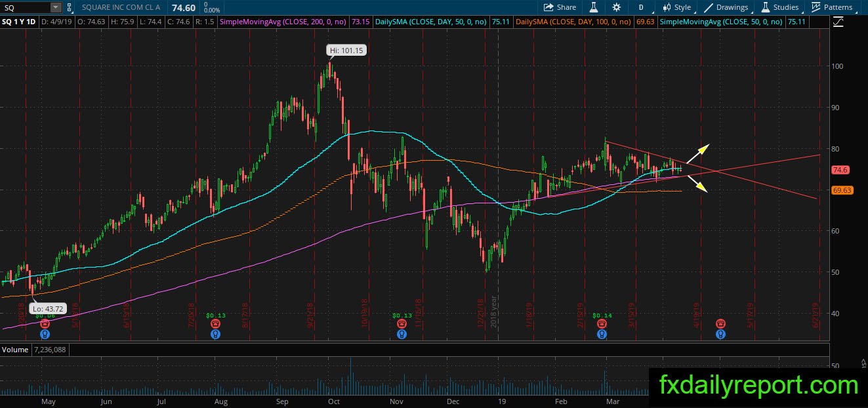
Task: Select the SimpleMovingAvg 50 study label
Action: (x=721, y=22)
